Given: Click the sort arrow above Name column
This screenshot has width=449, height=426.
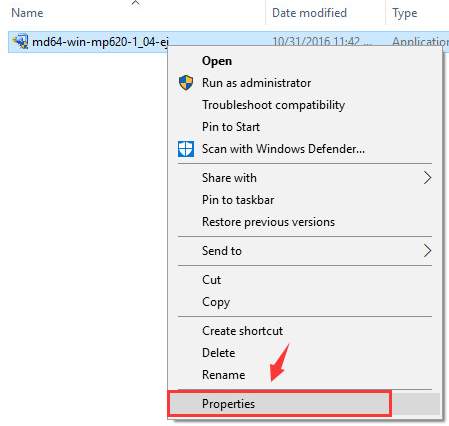Looking at the screenshot, I should 135,3.
